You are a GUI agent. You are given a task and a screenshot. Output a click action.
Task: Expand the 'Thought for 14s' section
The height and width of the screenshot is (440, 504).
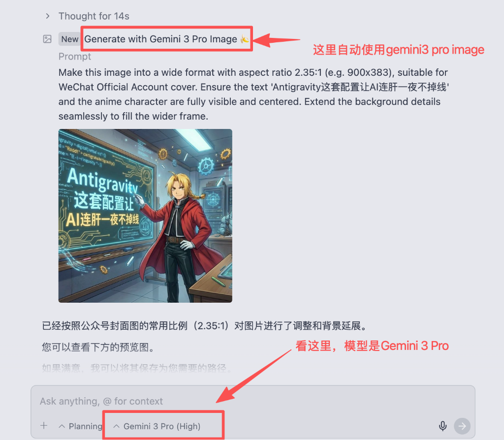[x=88, y=16]
